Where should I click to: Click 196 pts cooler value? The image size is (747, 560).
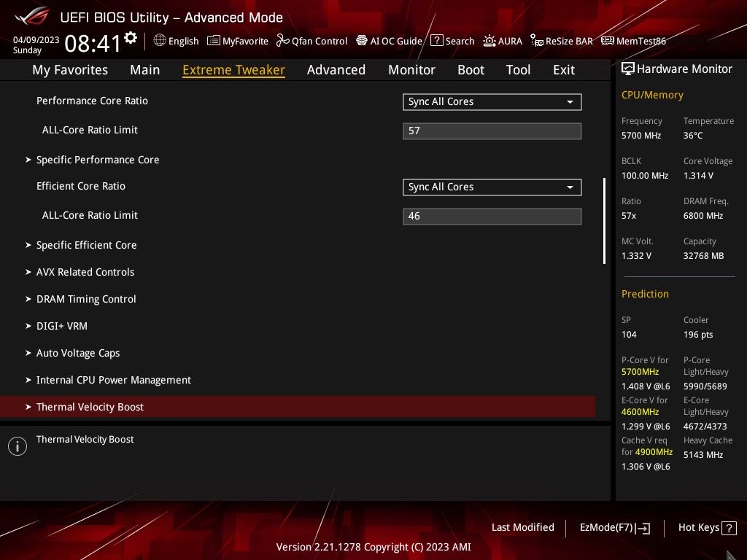(x=698, y=335)
